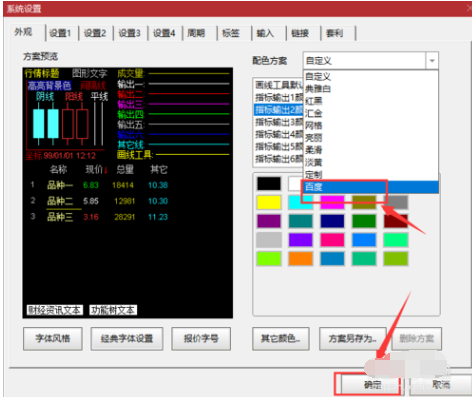Pick the light silver swatch

(269, 240)
